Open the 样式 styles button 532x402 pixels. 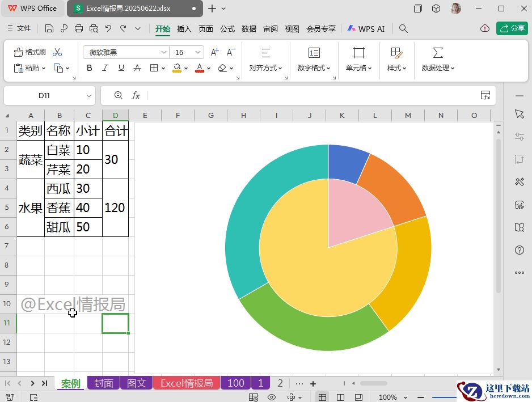[396, 60]
